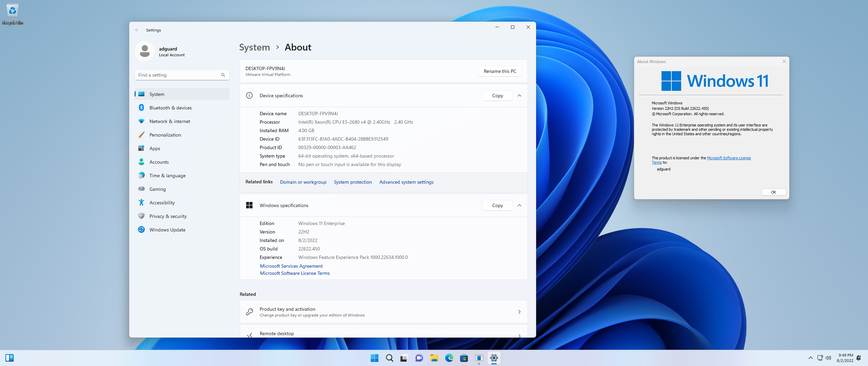Show hidden icons in system tray
The height and width of the screenshot is (366, 868).
click(810, 358)
